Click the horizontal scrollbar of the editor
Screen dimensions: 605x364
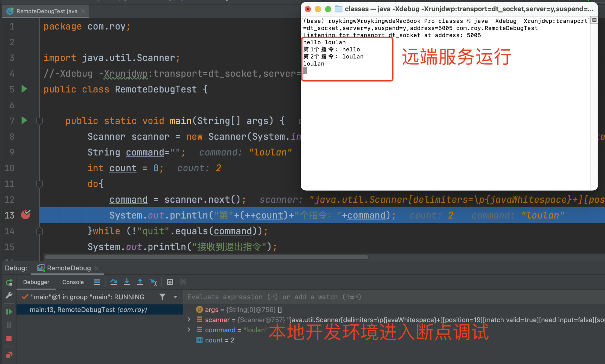(207, 257)
